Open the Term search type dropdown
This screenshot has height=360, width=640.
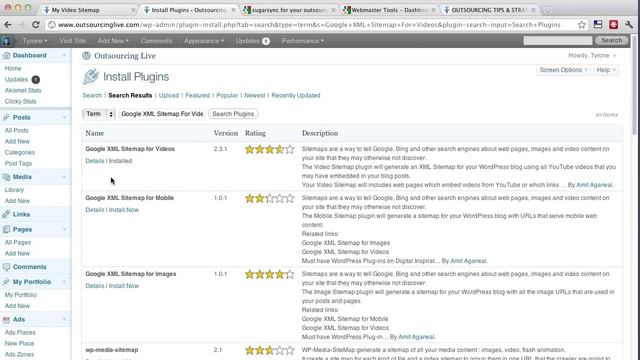tap(99, 114)
